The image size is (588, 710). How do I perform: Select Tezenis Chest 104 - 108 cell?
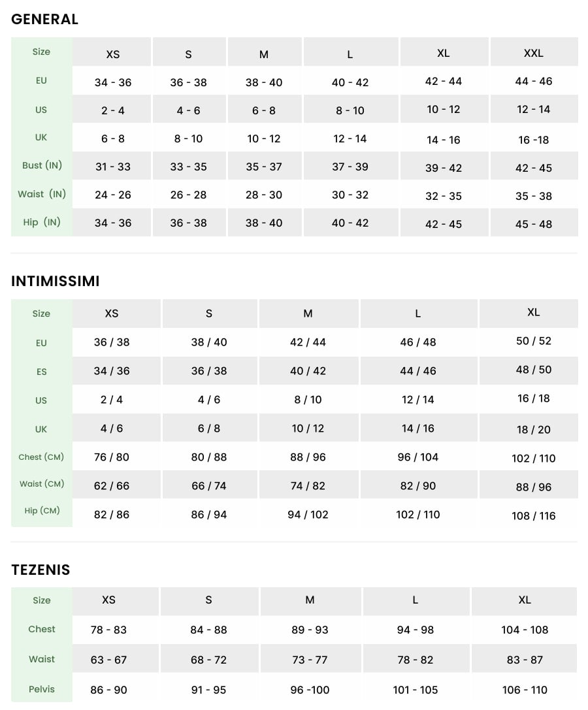click(x=525, y=630)
